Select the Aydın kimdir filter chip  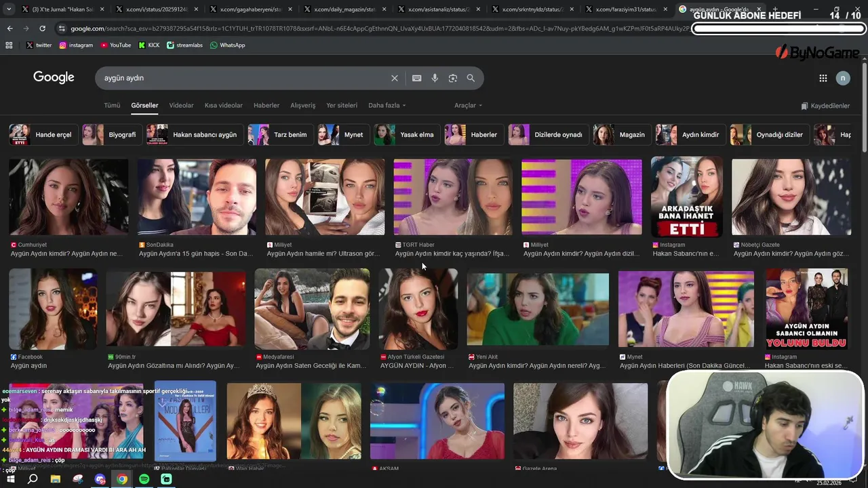pos(691,134)
